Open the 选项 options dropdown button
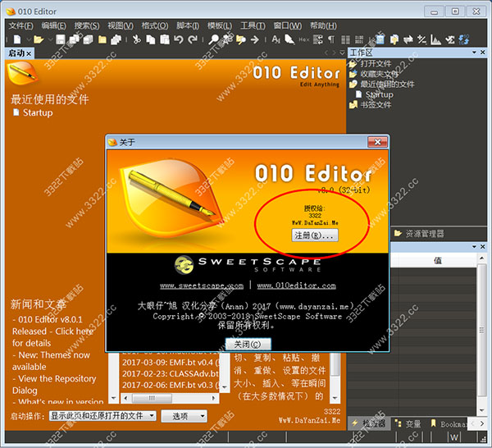Viewport: 492px width, 448px height. 184,416
